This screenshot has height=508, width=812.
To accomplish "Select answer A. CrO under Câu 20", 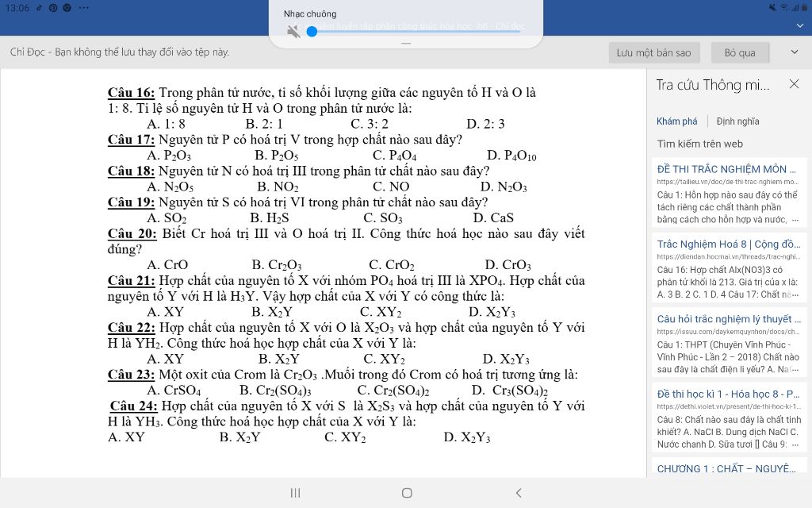I will (167, 265).
